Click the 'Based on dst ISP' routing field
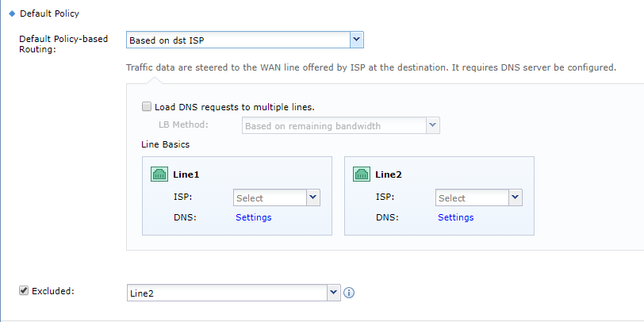Screen dimensions: 644x322 click(237, 40)
